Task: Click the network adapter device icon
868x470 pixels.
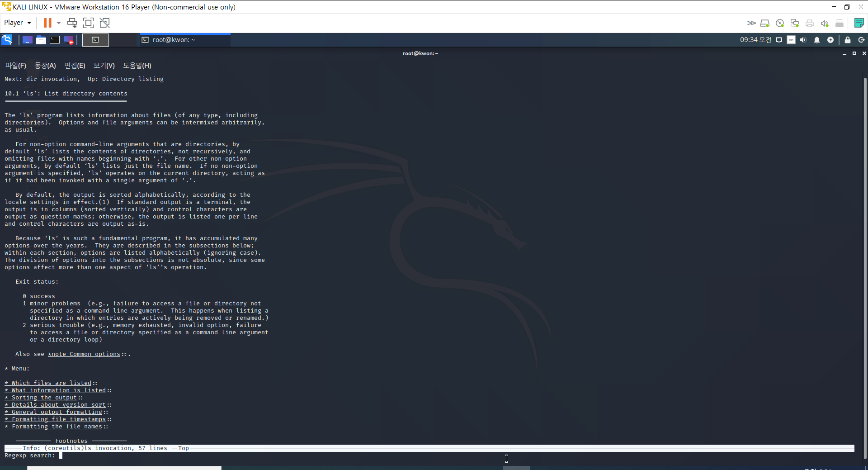Action: [x=795, y=23]
